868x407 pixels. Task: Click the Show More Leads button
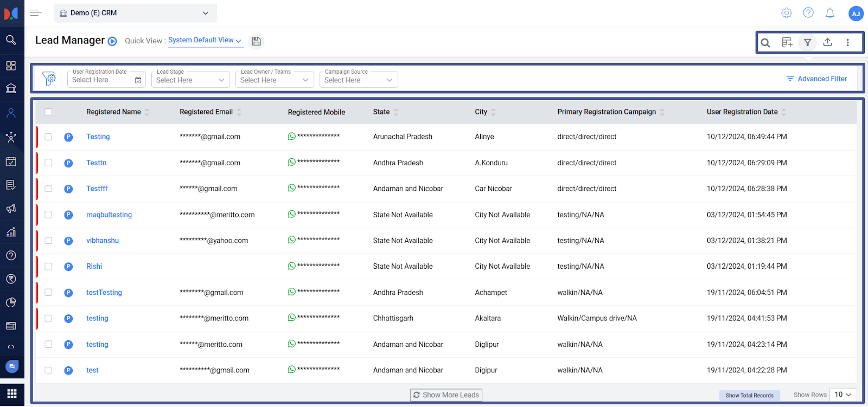coord(446,395)
